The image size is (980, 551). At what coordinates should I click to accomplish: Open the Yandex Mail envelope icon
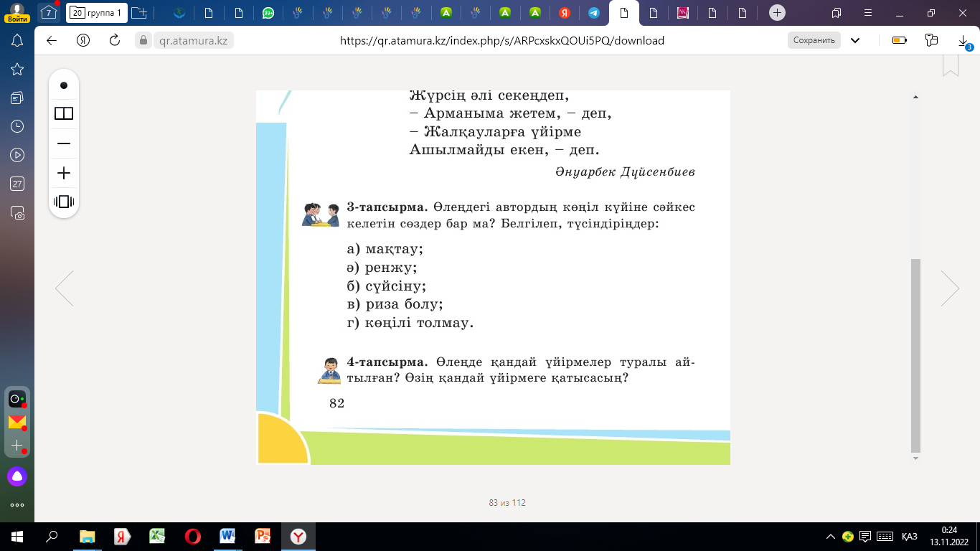(x=17, y=422)
